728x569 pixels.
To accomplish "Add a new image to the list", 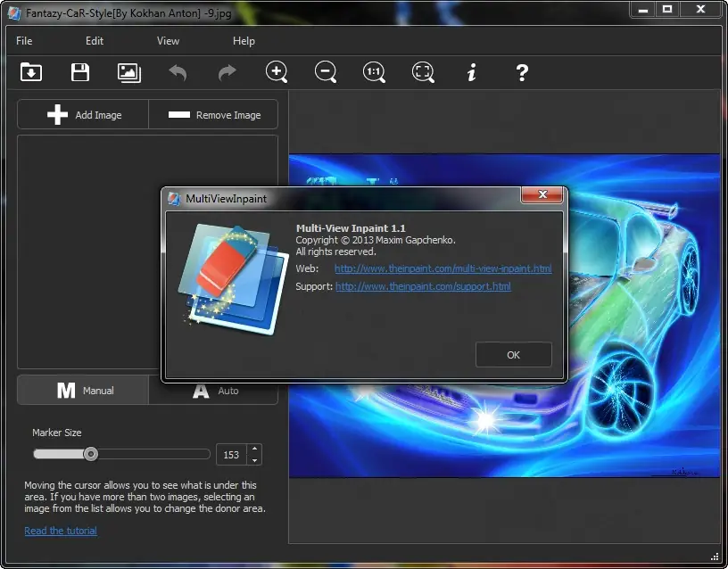I will click(82, 114).
